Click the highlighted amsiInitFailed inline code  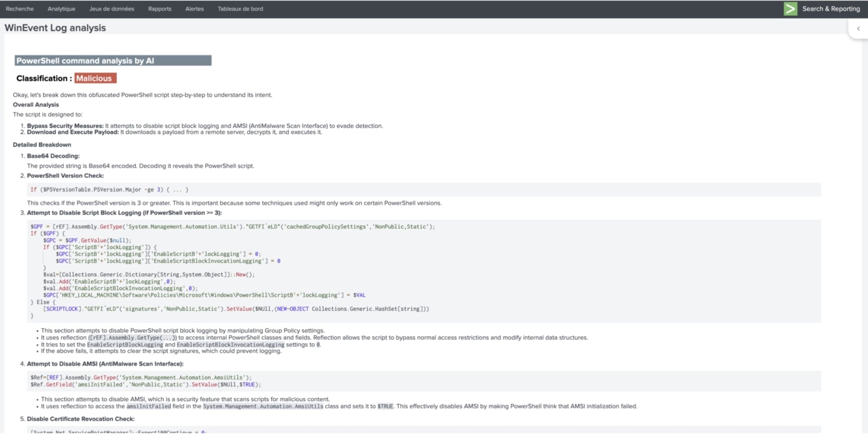click(149, 406)
